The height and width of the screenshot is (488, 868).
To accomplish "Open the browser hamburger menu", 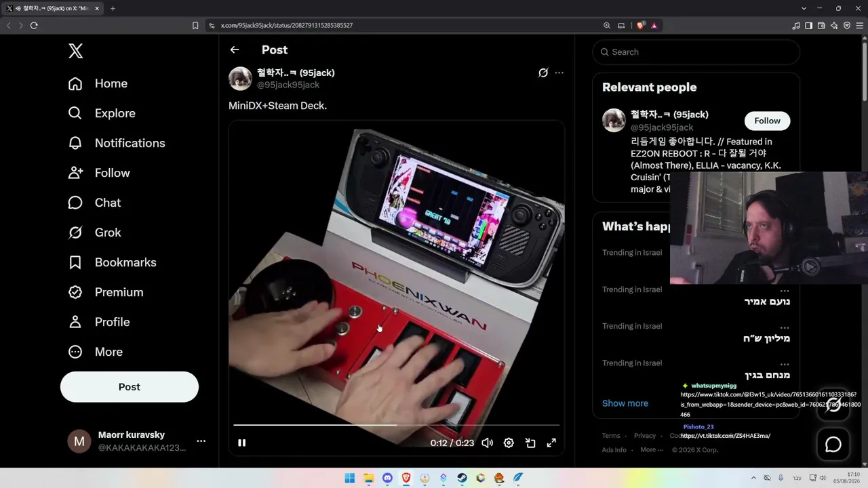I will (859, 25).
